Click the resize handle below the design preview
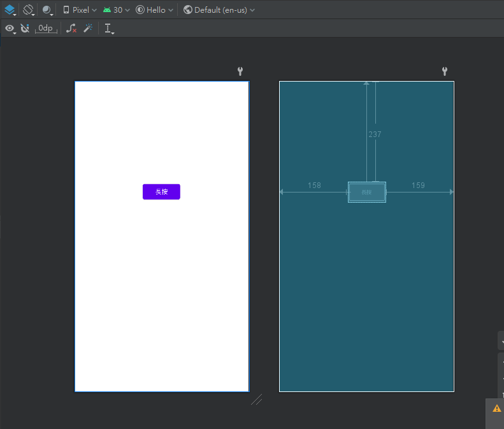 tap(256, 400)
